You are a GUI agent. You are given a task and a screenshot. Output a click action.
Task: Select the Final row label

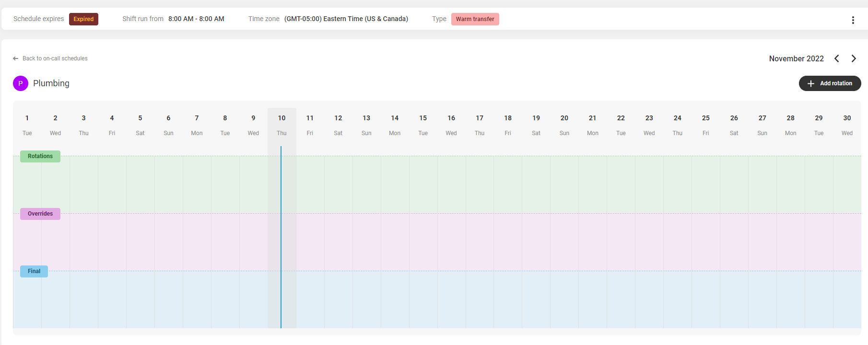click(x=34, y=271)
